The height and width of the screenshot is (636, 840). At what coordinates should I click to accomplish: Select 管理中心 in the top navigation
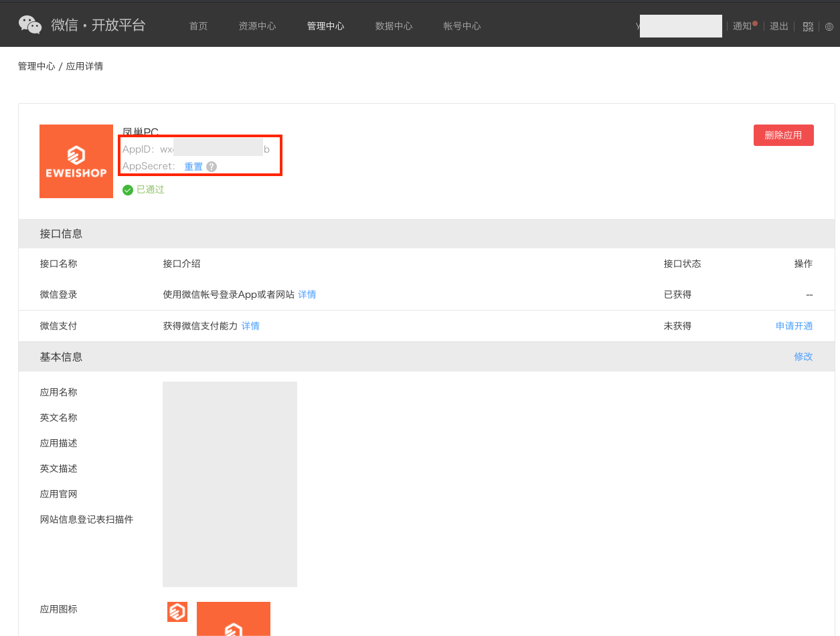[326, 26]
